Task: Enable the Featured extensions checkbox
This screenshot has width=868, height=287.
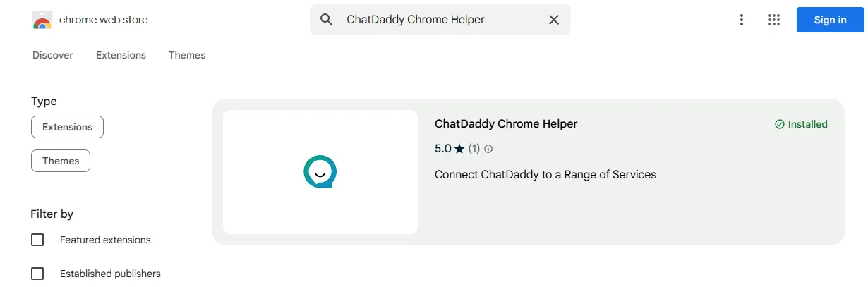Action: click(x=37, y=240)
